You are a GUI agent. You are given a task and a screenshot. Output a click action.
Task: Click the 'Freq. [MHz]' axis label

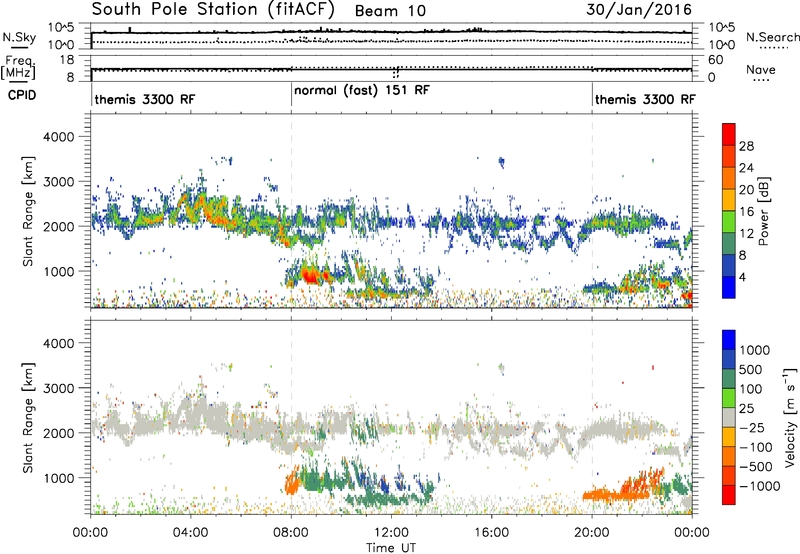pyautogui.click(x=18, y=67)
